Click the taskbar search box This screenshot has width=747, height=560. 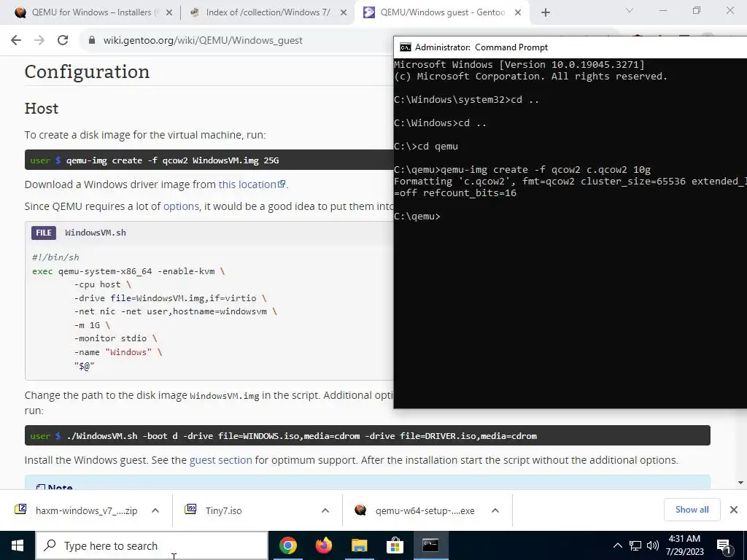tap(152, 545)
